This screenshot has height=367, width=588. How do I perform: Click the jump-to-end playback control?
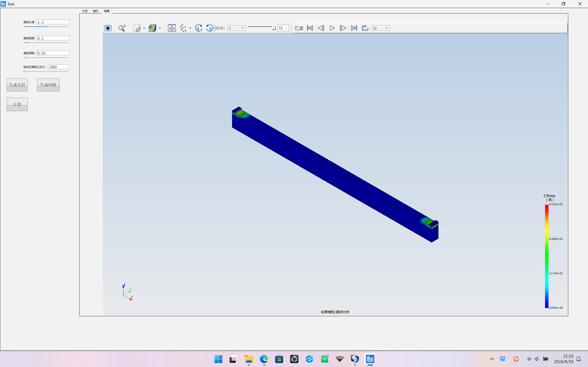[354, 28]
